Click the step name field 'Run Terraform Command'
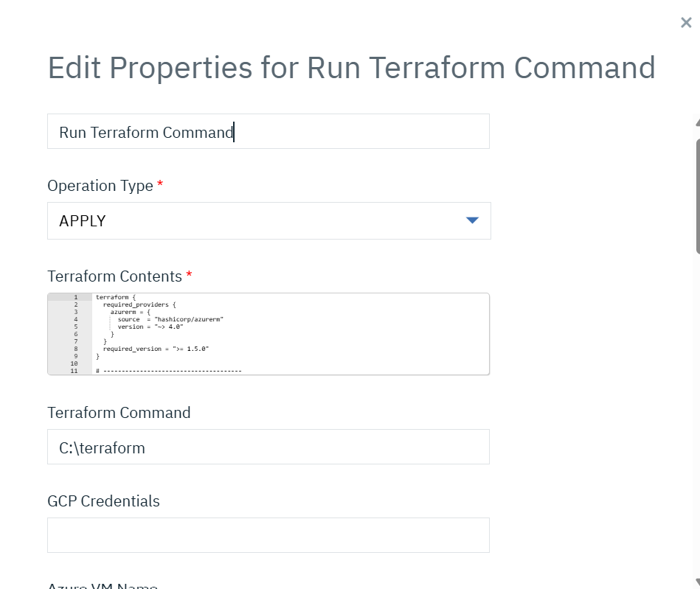Screen dimensions: 700x589 point(268,132)
